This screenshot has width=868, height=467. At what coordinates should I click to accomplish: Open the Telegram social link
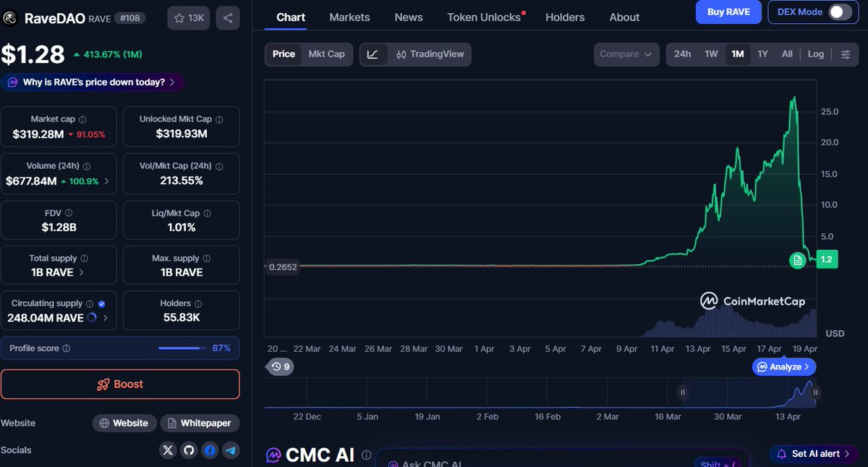pos(231,450)
